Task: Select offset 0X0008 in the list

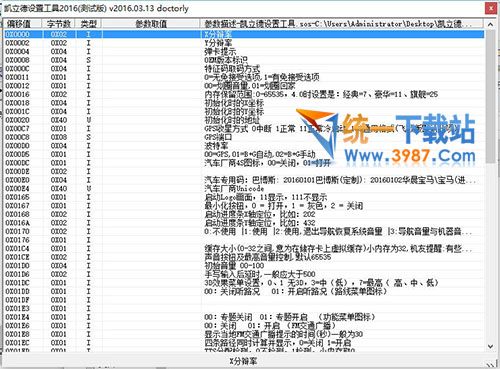Action: pos(244,60)
